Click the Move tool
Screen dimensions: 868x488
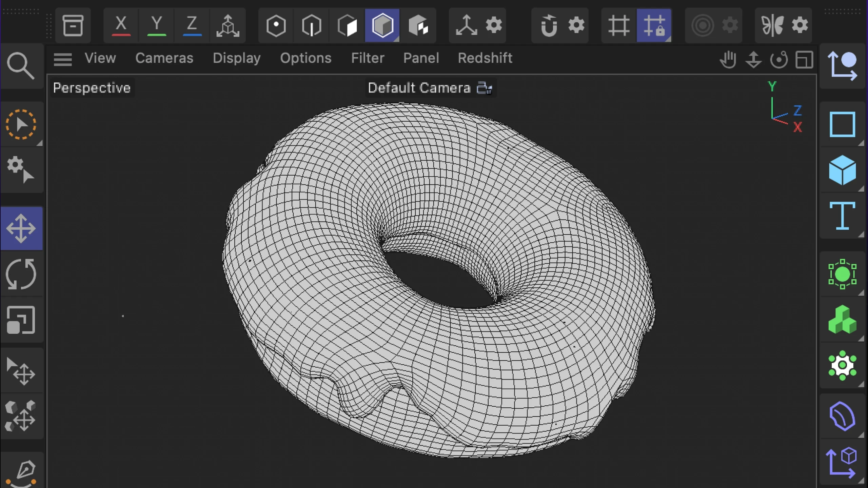(x=21, y=228)
